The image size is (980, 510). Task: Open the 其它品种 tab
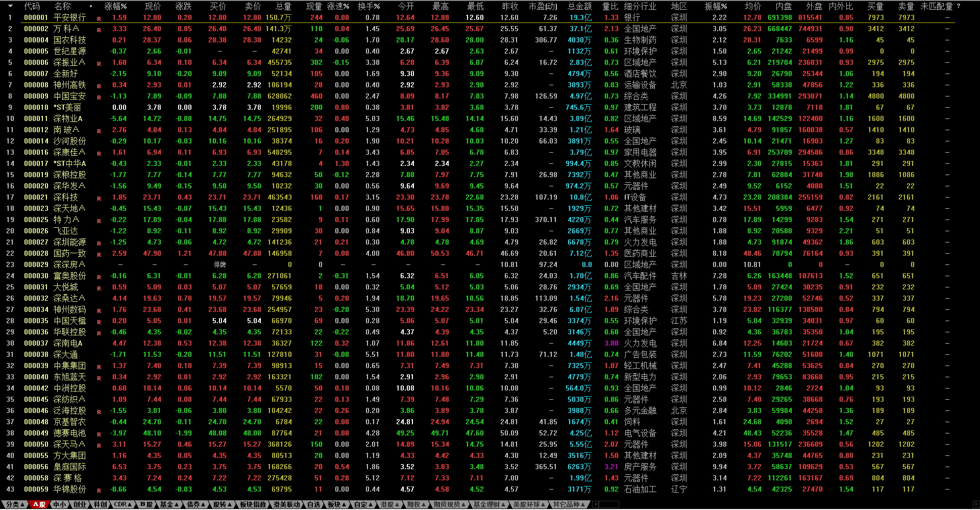569,504
